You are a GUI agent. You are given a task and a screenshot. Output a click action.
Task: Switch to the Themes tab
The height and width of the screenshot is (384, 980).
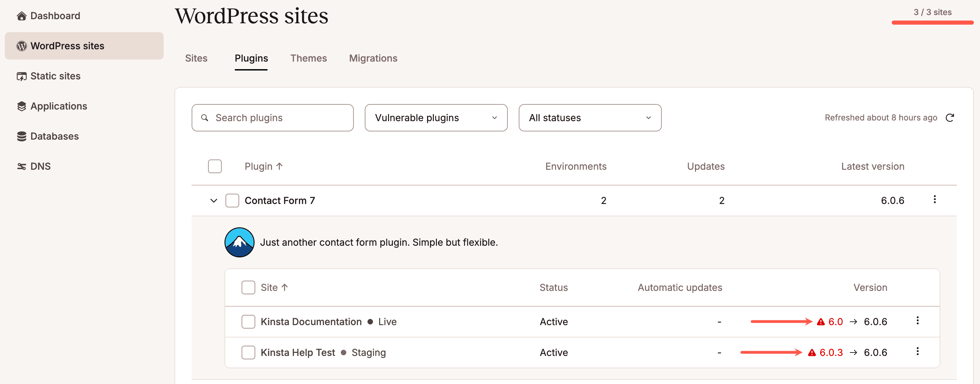[x=309, y=58]
